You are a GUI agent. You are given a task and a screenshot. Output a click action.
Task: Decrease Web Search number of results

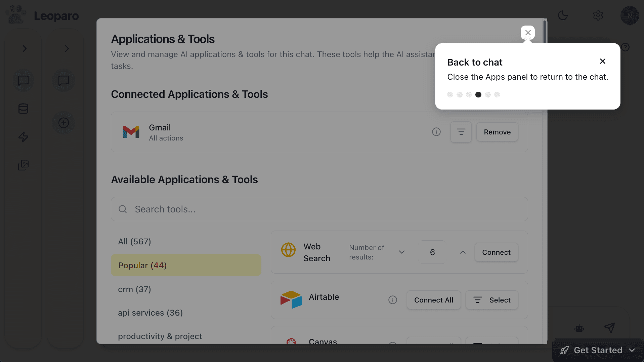(x=401, y=252)
